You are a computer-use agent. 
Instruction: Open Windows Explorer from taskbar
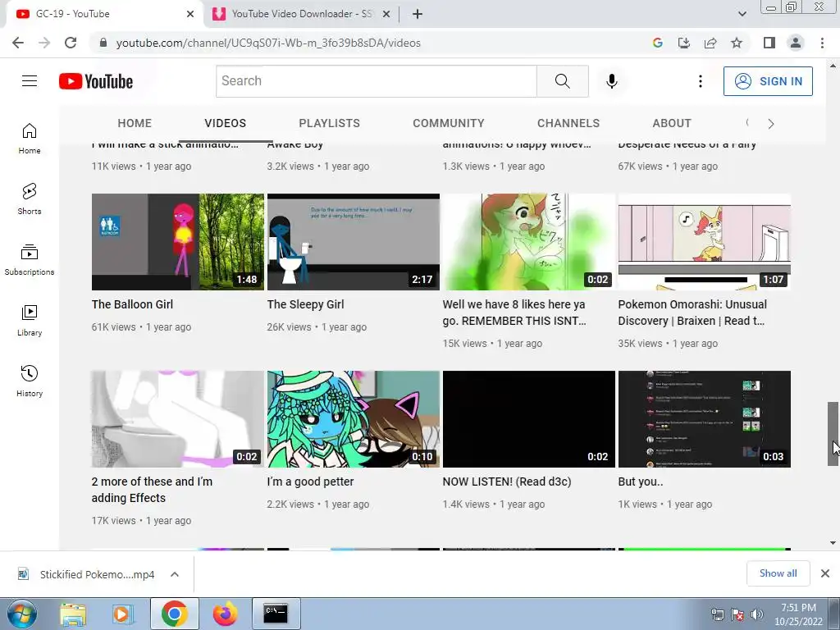click(73, 614)
